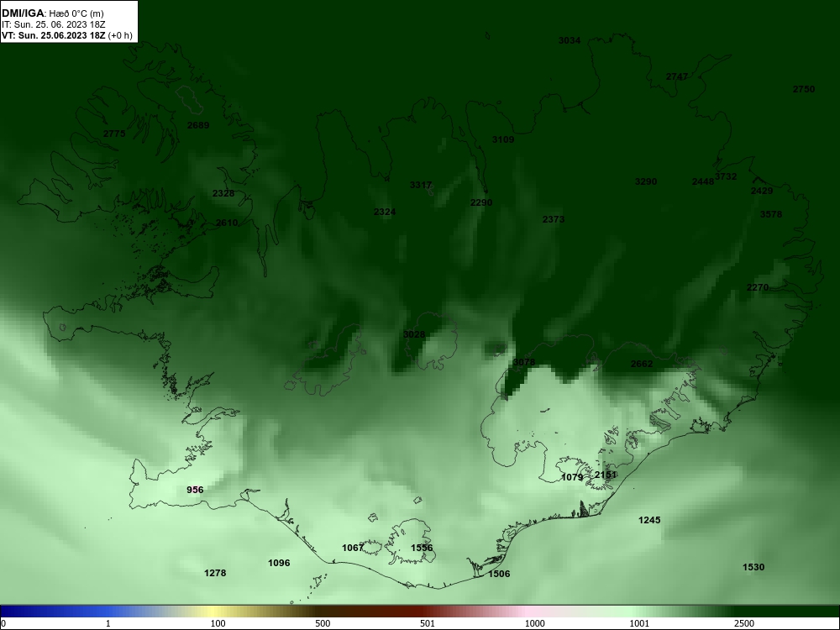Click the map value 1245
840x630 pixels.
pyautogui.click(x=649, y=520)
